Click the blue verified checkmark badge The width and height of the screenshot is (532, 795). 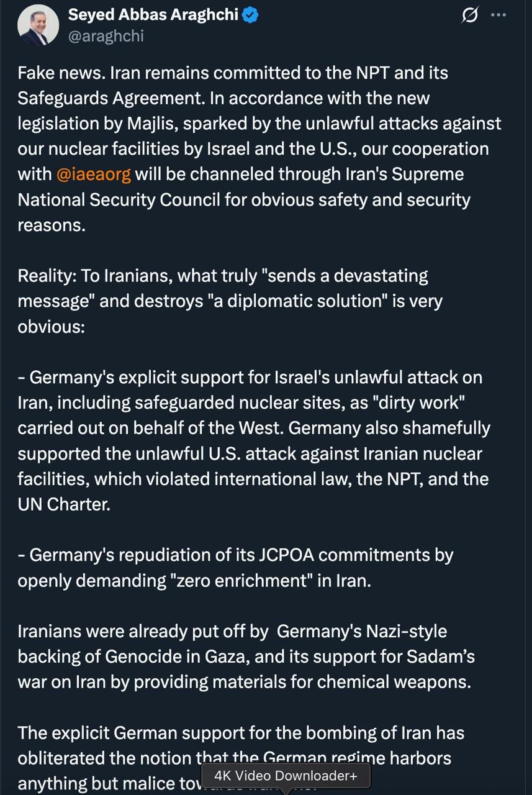click(250, 16)
